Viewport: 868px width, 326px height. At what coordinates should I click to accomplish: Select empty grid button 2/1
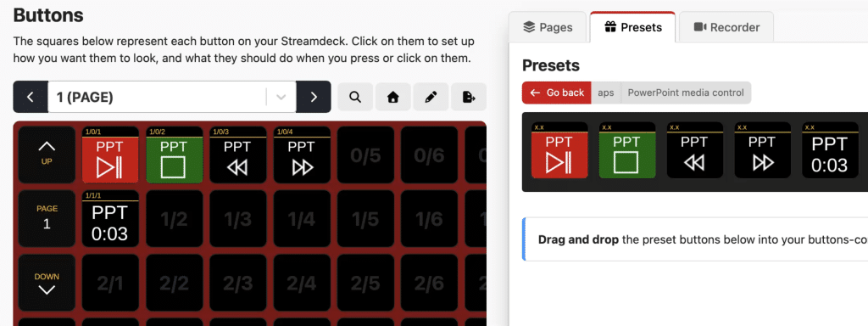(x=110, y=282)
